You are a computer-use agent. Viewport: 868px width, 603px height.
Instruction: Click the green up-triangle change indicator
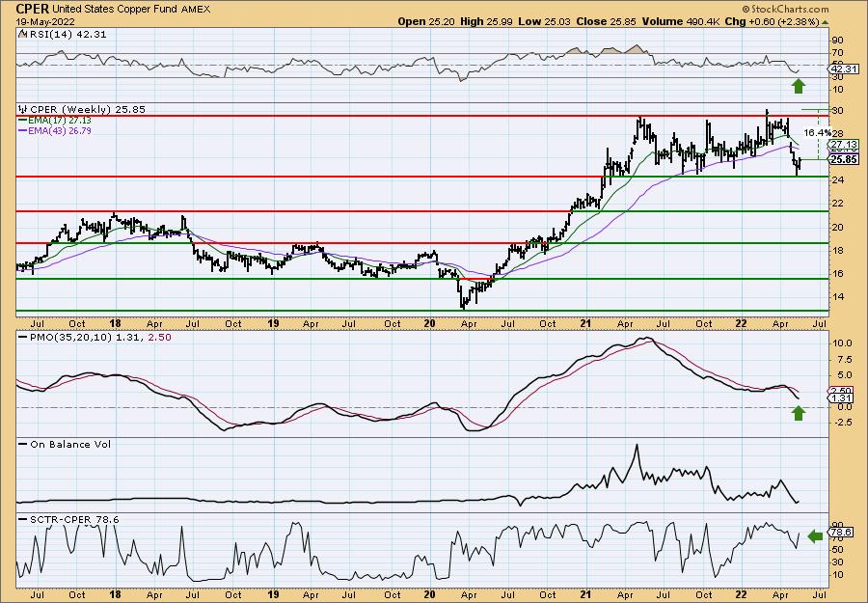tap(825, 22)
